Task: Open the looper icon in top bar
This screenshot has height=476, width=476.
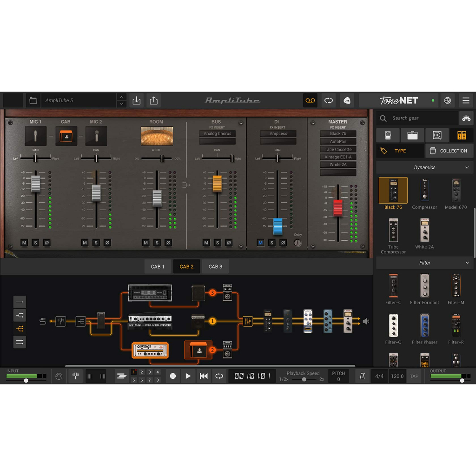Action: point(329,100)
